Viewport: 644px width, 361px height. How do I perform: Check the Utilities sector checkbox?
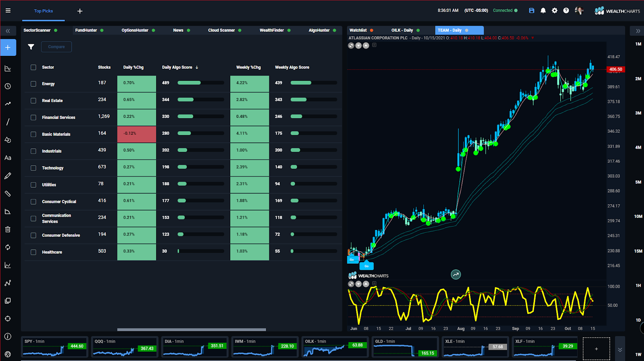(33, 185)
